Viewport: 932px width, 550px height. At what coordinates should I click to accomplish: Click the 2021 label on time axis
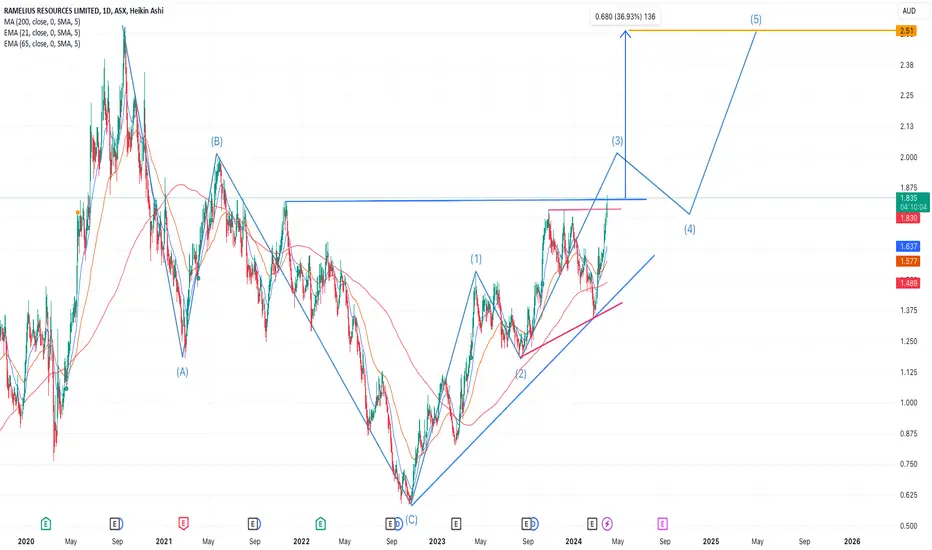(163, 541)
